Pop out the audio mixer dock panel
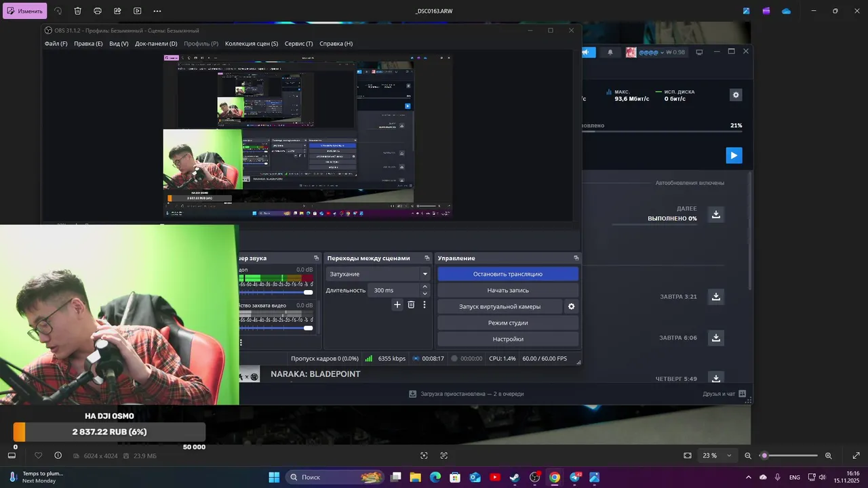The height and width of the screenshot is (488, 868). pos(316,258)
